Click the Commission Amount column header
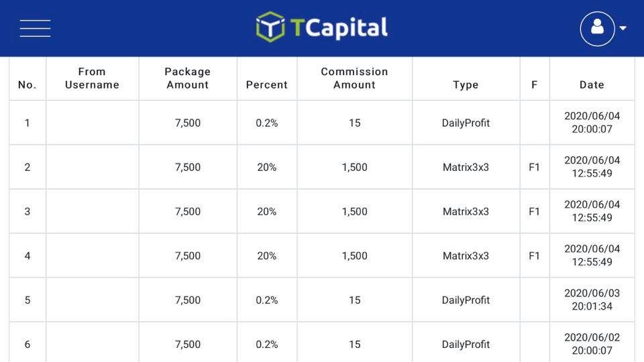The height and width of the screenshot is (362, 644). (x=354, y=78)
